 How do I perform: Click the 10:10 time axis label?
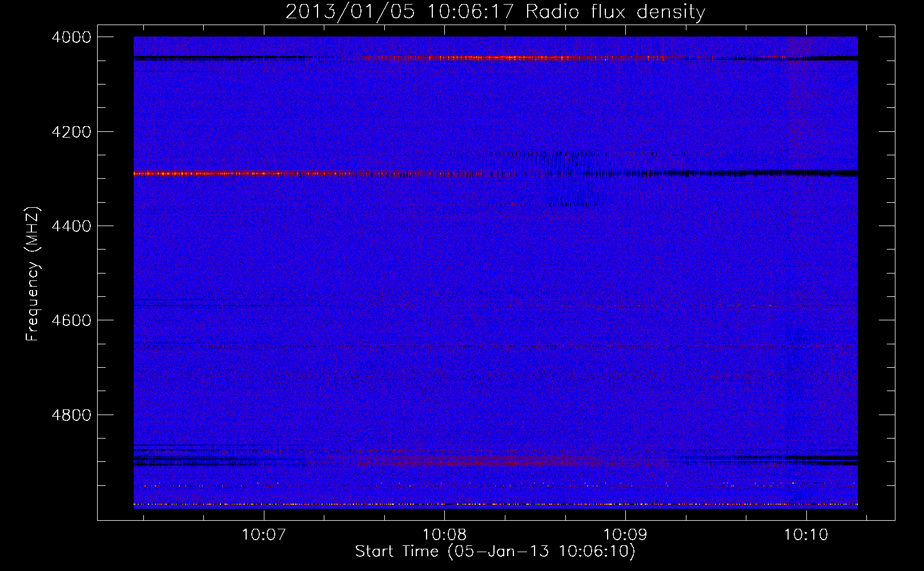tap(806, 534)
